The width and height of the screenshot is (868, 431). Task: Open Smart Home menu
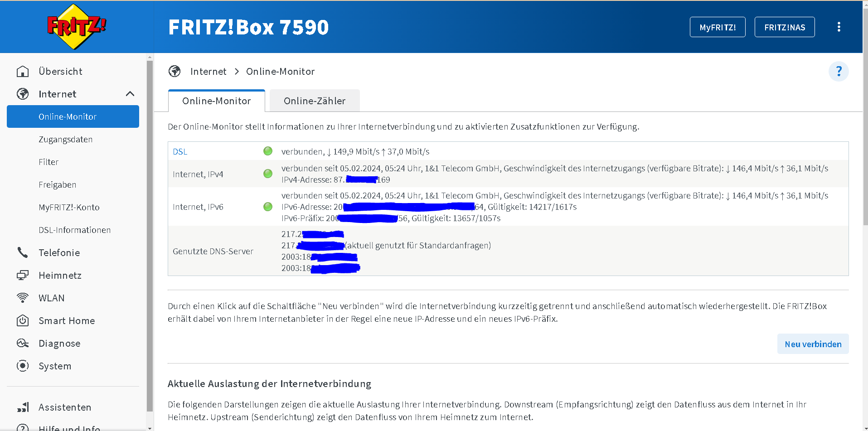click(67, 320)
